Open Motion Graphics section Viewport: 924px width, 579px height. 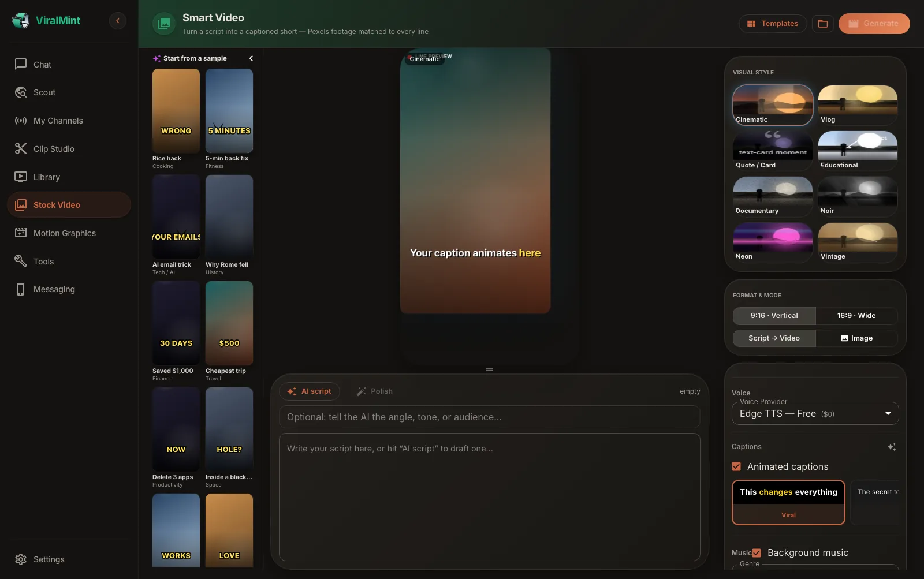click(69, 233)
